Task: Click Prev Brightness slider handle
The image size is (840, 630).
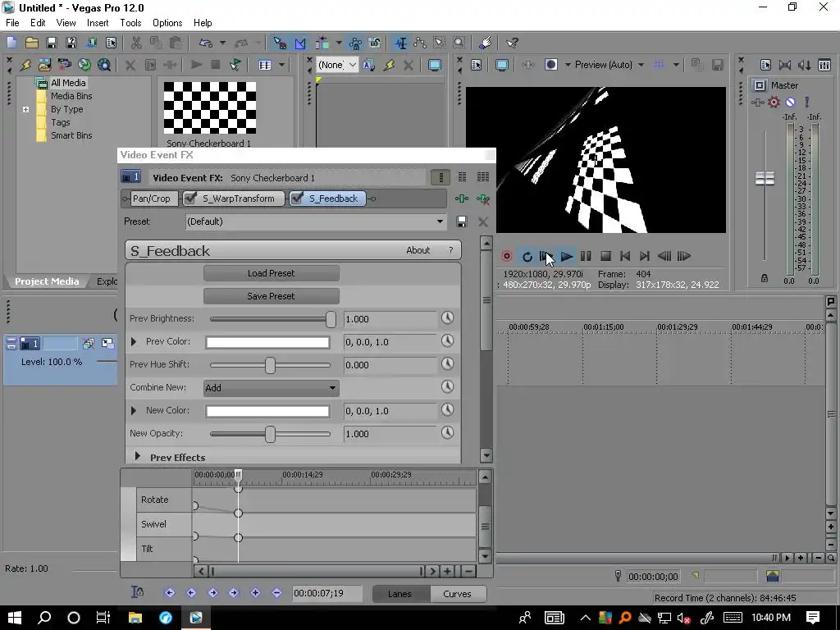Action: pos(331,319)
